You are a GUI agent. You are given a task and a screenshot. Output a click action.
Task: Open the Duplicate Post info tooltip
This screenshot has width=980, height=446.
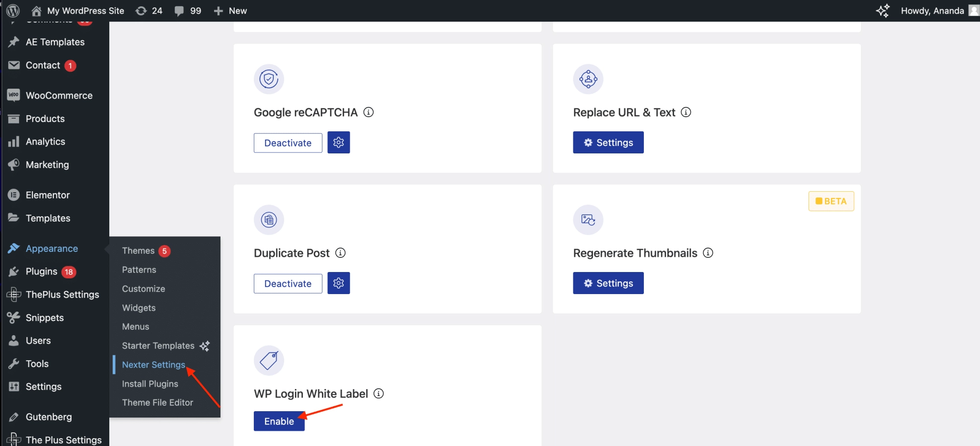pyautogui.click(x=341, y=253)
